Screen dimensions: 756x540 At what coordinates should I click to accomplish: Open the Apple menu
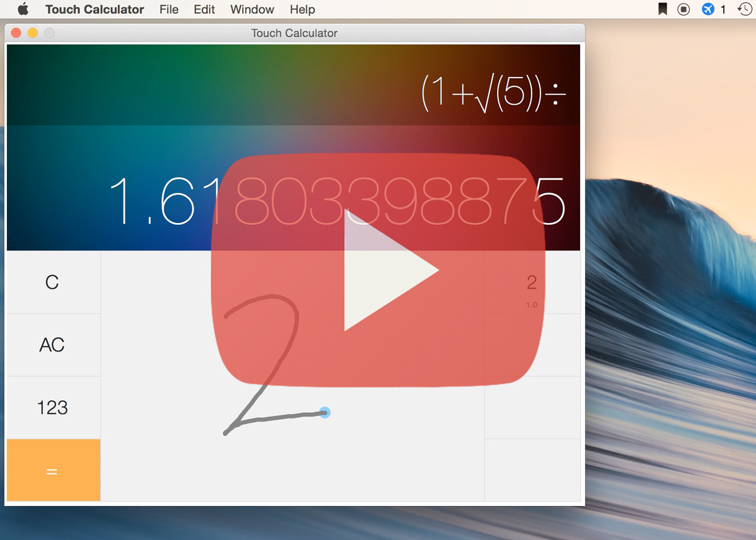point(23,9)
